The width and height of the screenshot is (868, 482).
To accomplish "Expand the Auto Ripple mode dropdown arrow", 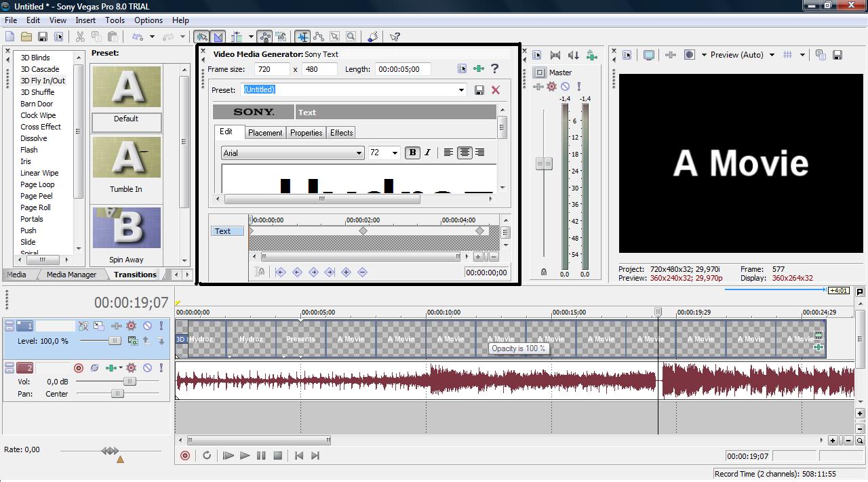I will tap(251, 37).
